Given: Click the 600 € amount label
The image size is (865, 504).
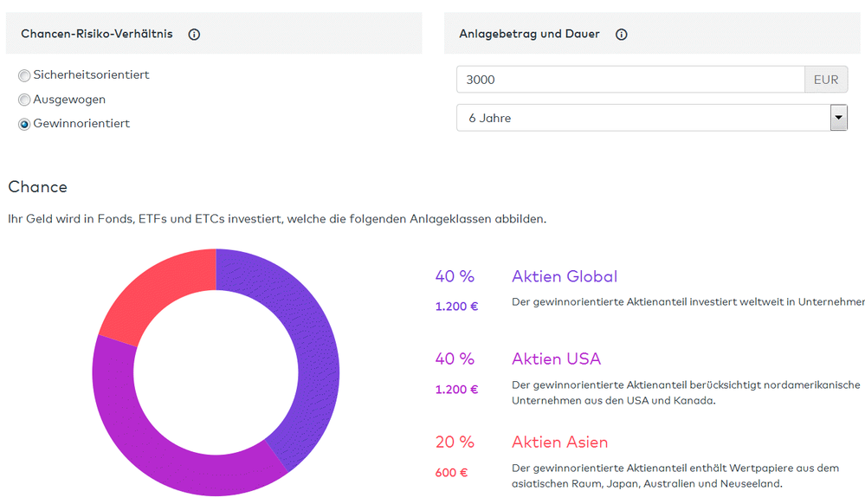Looking at the screenshot, I should [x=451, y=473].
